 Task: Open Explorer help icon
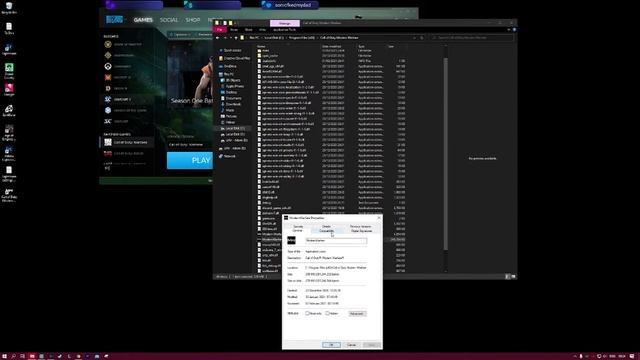pyautogui.click(x=514, y=30)
